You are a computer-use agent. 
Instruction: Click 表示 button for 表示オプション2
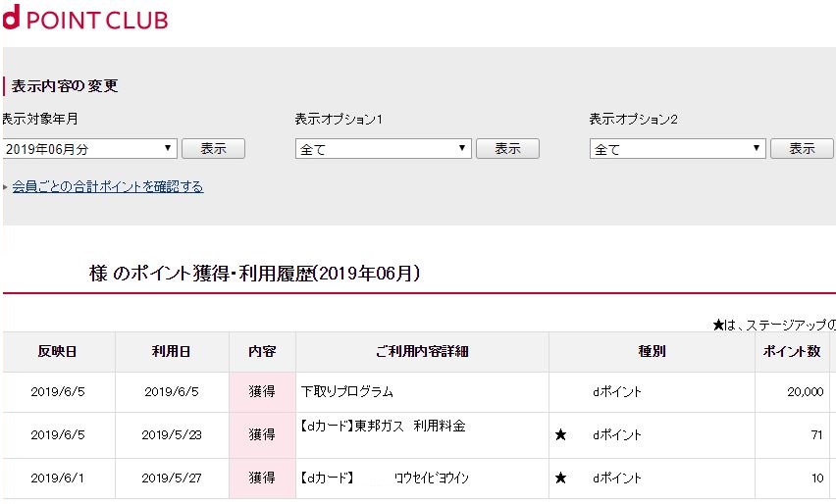point(802,149)
